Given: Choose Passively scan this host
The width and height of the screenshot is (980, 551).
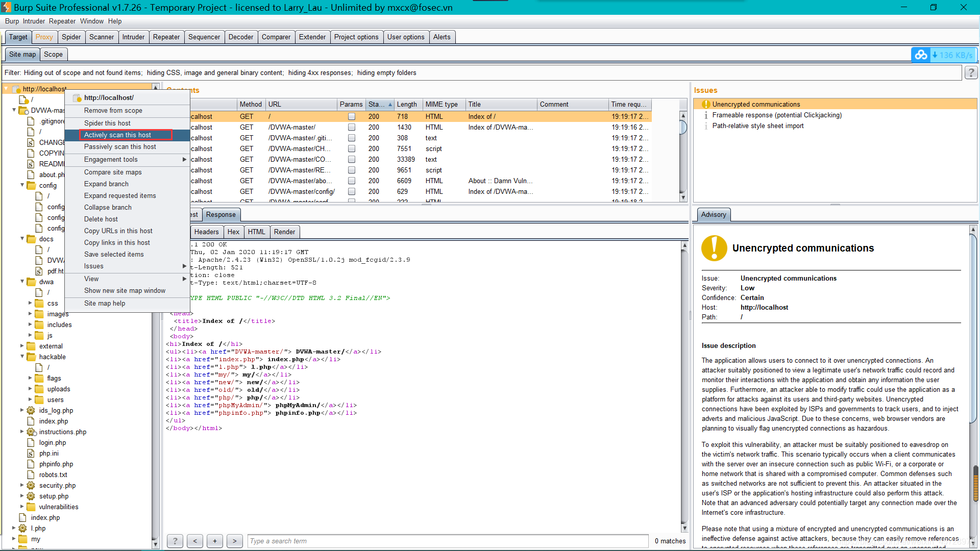Looking at the screenshot, I should pyautogui.click(x=127, y=147).
